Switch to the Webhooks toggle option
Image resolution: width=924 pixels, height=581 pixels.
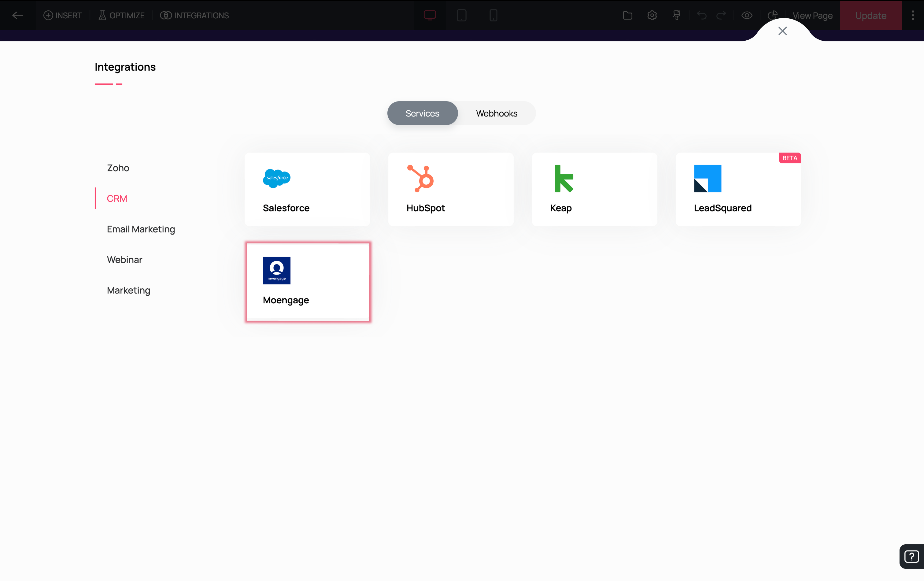tap(497, 113)
